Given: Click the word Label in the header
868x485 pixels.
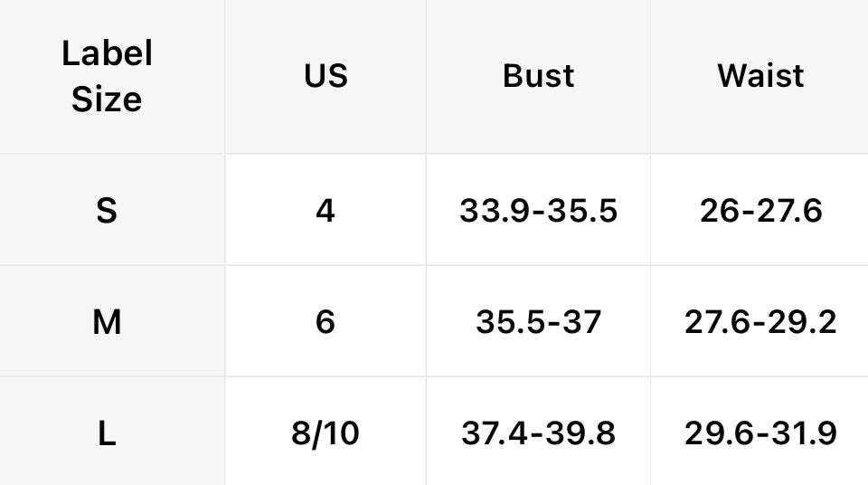Looking at the screenshot, I should [107, 54].
